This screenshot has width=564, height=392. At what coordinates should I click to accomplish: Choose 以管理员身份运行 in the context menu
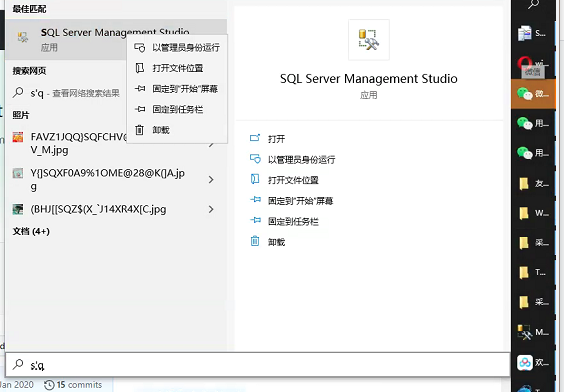point(177,47)
